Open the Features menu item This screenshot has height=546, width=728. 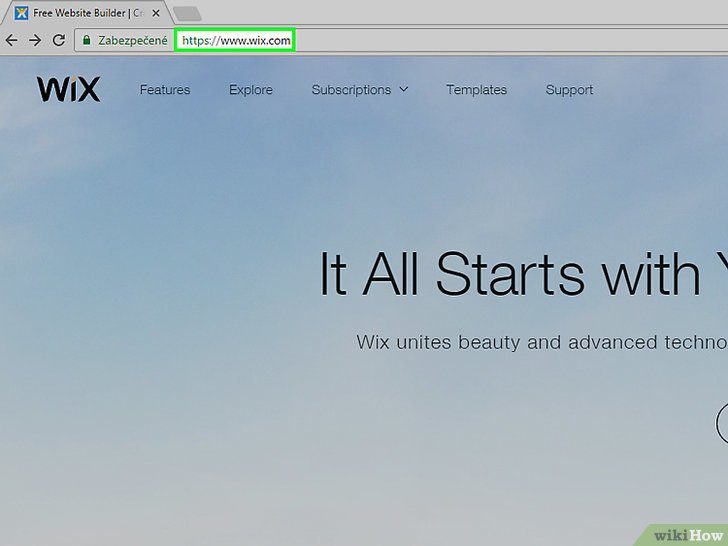(x=165, y=90)
